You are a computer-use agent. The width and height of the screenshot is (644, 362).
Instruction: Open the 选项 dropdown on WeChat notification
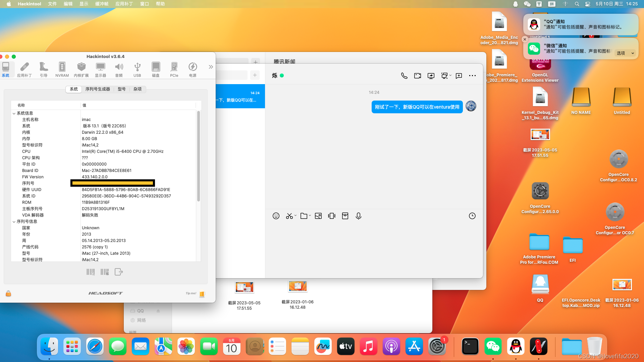pyautogui.click(x=626, y=53)
